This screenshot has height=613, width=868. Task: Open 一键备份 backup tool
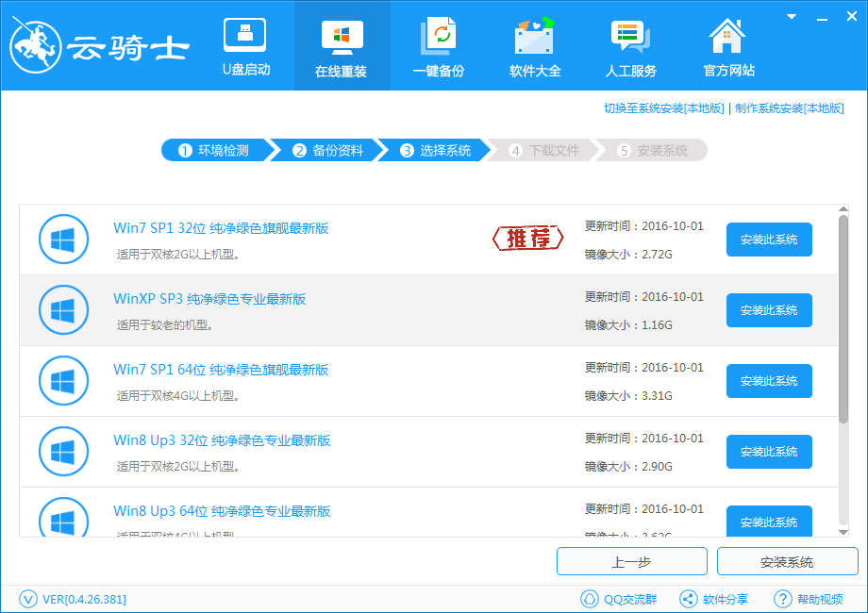[437, 45]
